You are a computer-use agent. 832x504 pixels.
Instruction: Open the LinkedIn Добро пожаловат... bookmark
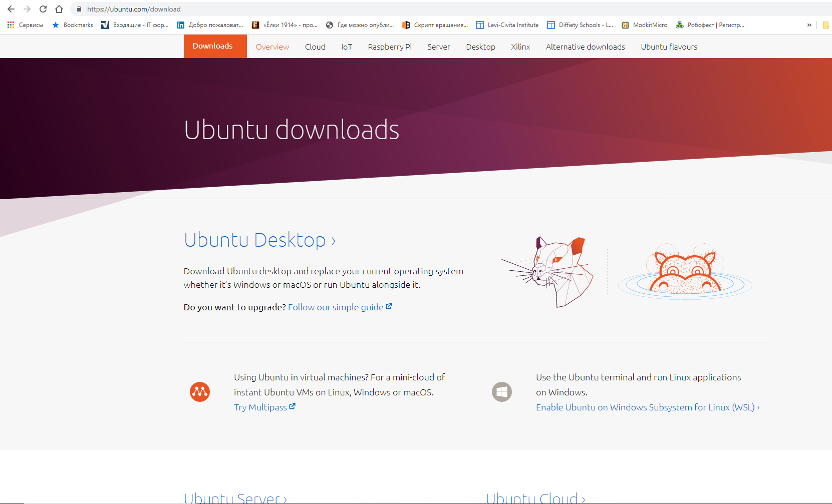pos(210,25)
